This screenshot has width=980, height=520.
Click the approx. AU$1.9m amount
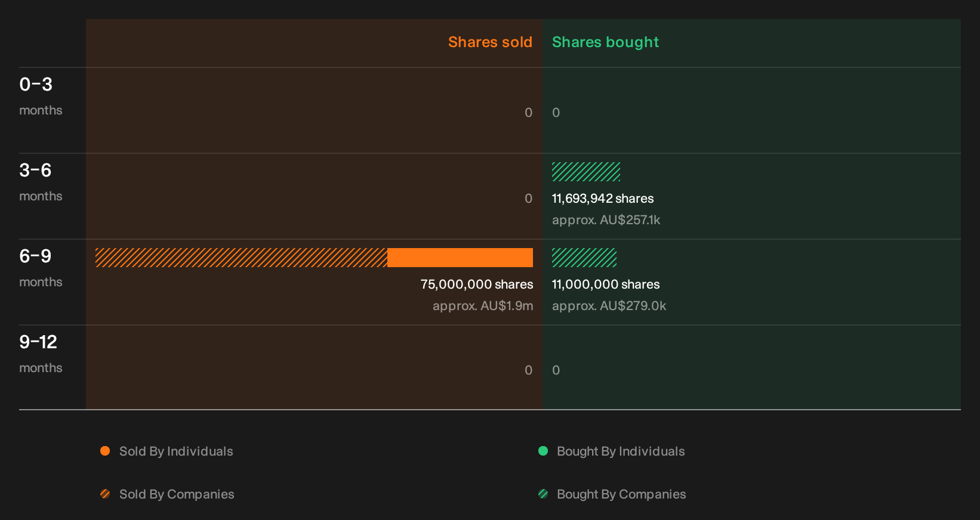483,306
